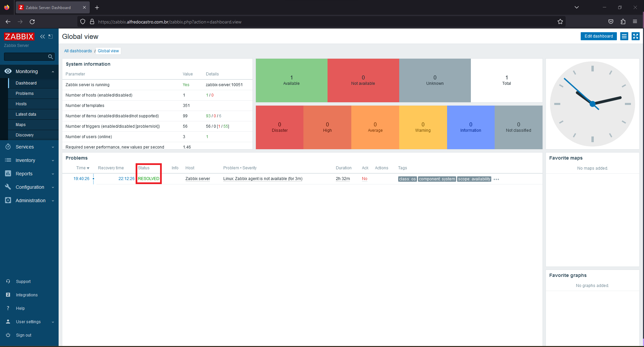The image size is (644, 347).
Task: Hide the sidebar menu icon
Action: pos(51,37)
